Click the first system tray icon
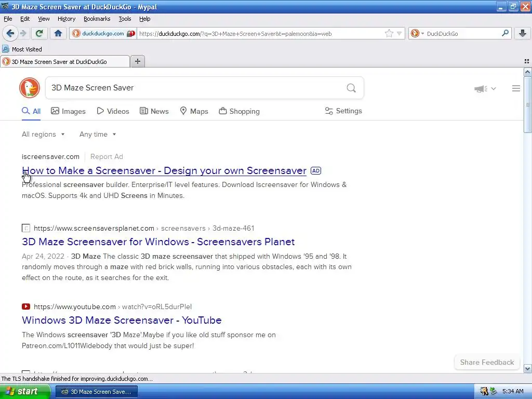This screenshot has height=399, width=532. coord(484,392)
